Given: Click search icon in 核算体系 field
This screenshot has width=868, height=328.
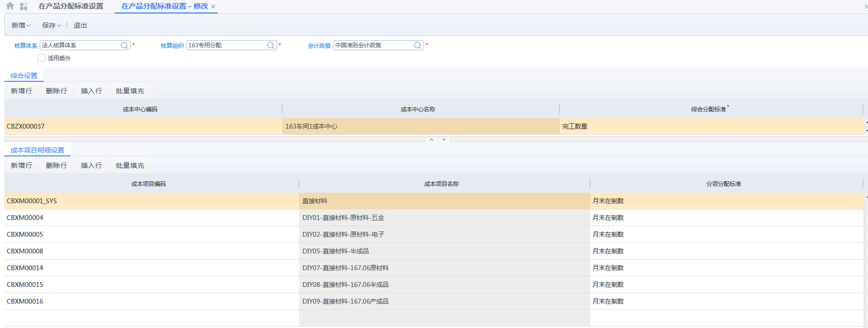Looking at the screenshot, I should pyautogui.click(x=124, y=45).
